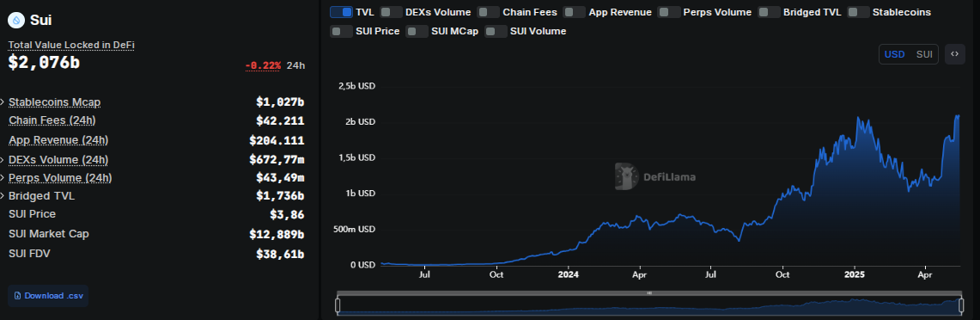Image resolution: width=980 pixels, height=320 pixels.
Task: Click the 2025 x-axis label
Action: coord(854,274)
